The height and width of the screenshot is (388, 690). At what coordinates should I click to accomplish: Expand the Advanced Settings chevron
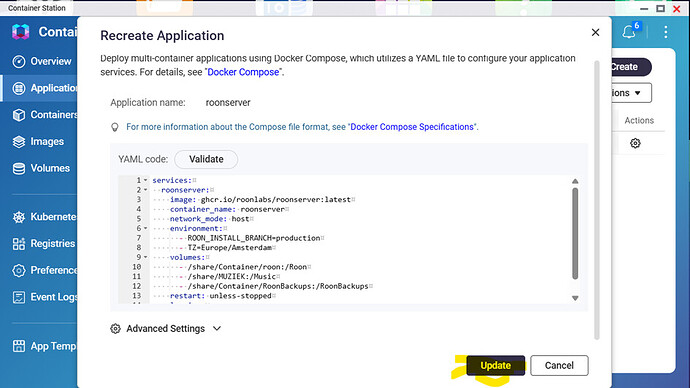coord(217,329)
